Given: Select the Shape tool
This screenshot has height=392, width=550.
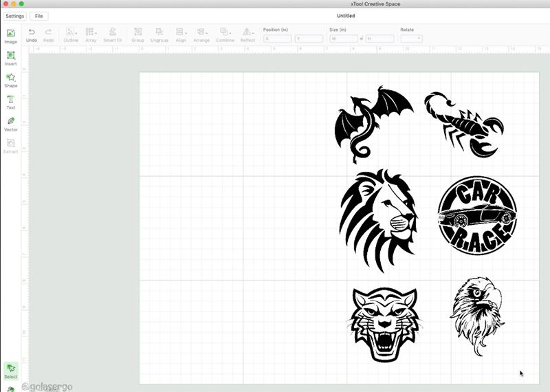Looking at the screenshot, I should pos(11,78).
